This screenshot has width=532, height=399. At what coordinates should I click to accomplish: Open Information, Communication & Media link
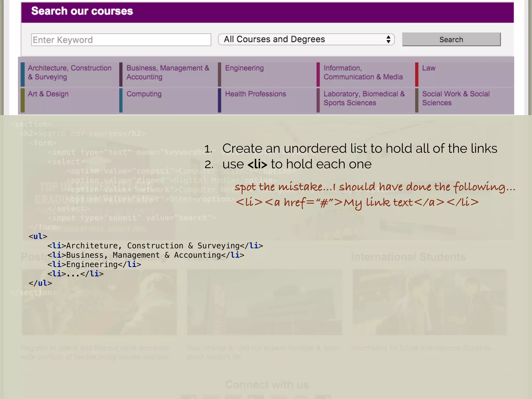363,72
